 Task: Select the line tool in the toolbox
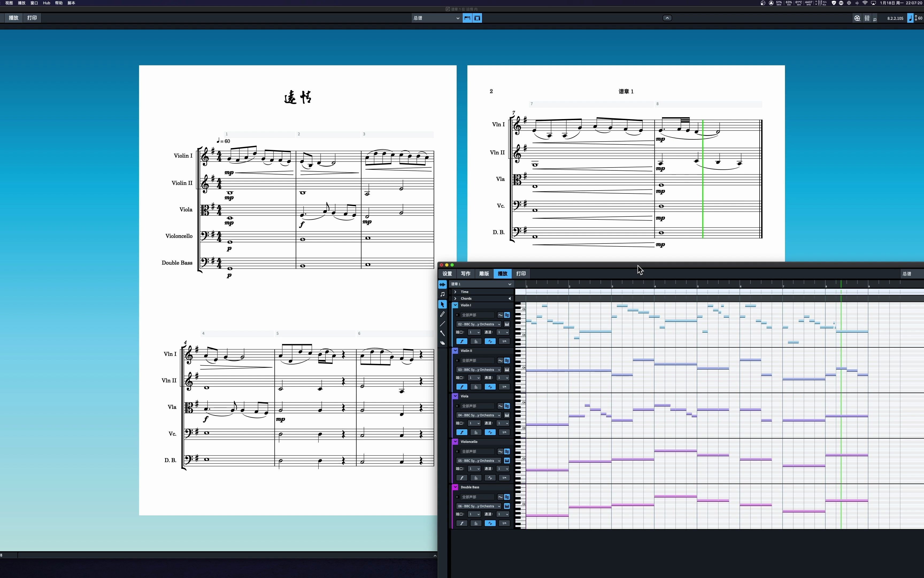442,324
